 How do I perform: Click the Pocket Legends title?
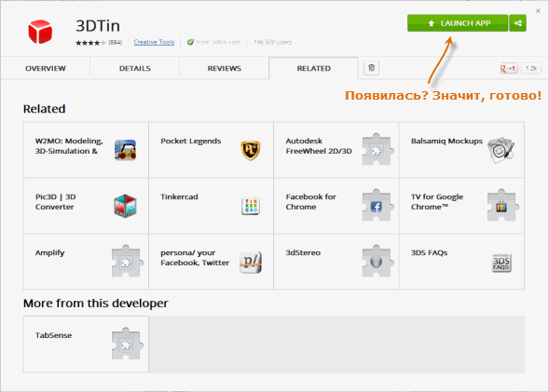click(x=191, y=141)
